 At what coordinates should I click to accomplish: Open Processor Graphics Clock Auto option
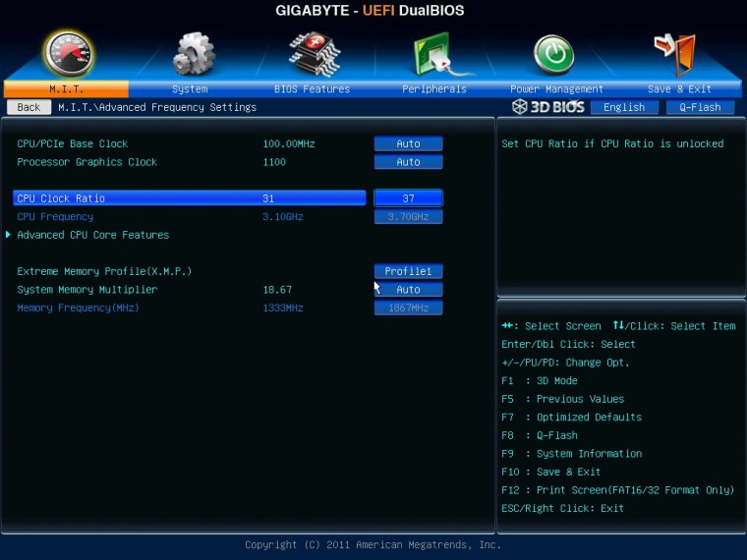point(408,162)
